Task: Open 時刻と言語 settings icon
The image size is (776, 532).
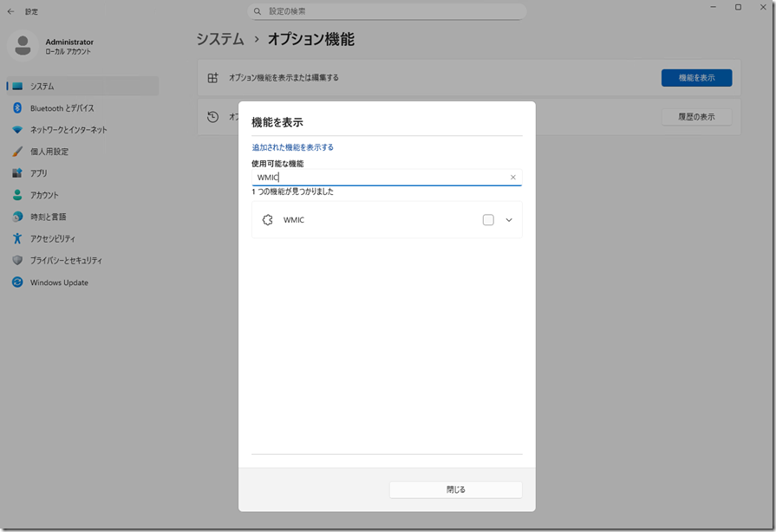Action: coord(19,217)
